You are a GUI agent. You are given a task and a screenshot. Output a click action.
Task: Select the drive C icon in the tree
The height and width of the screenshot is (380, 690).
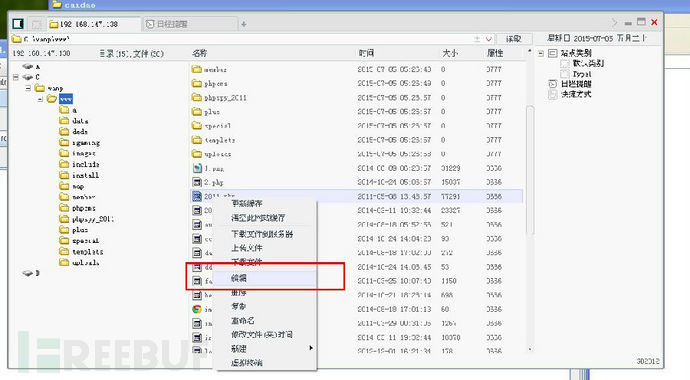tap(28, 77)
